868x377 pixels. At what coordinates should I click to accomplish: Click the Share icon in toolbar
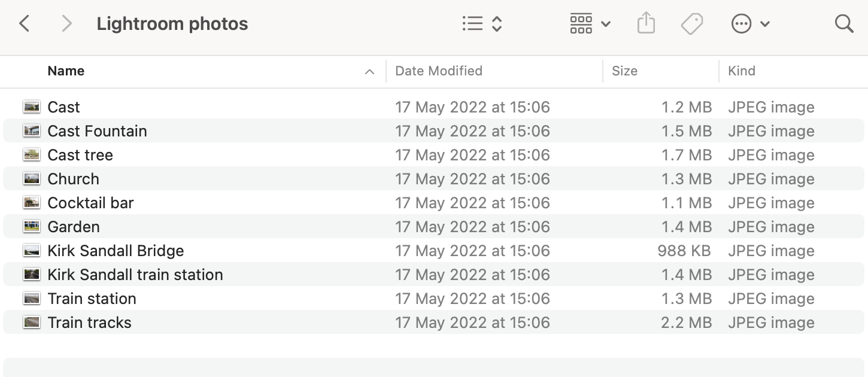646,24
